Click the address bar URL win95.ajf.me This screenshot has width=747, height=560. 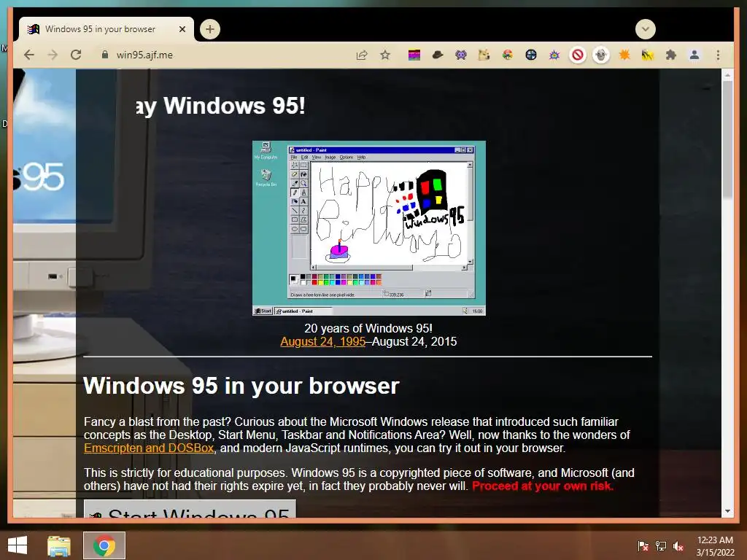point(144,55)
